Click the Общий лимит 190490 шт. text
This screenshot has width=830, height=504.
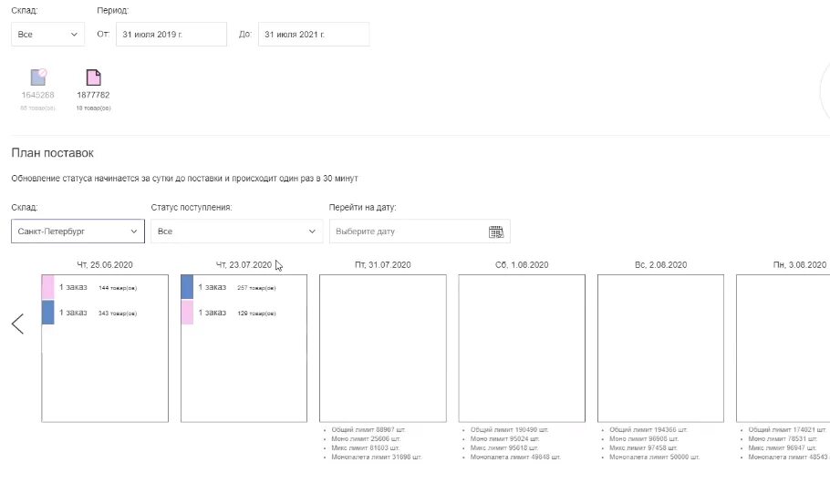coord(509,429)
